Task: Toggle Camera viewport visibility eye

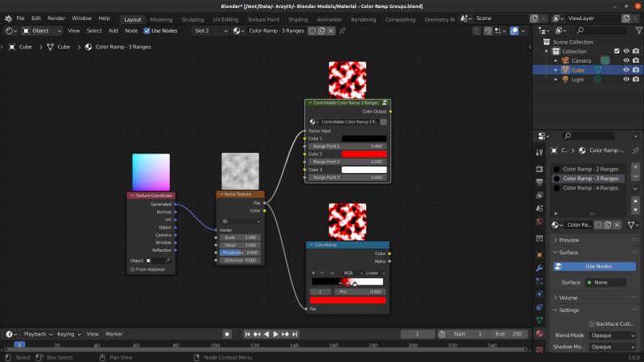Action: tap(626, 61)
